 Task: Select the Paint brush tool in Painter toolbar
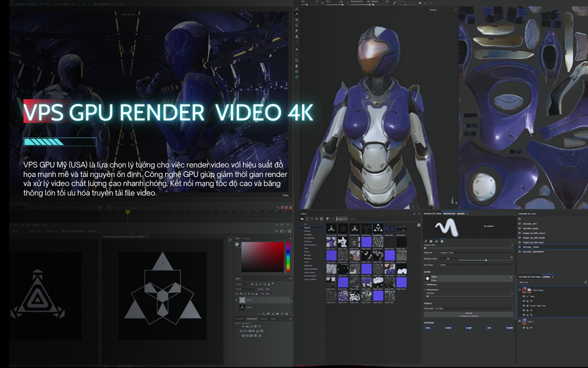297,9
